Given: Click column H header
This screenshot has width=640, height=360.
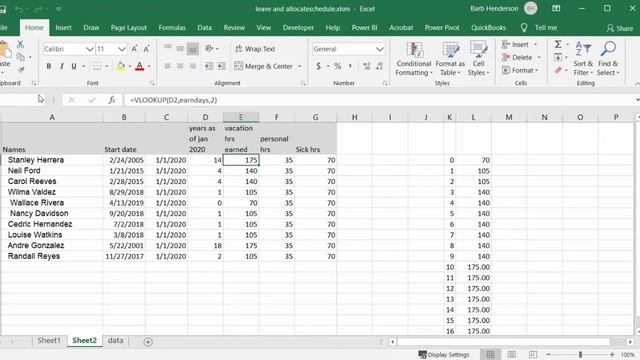Looking at the screenshot, I should [354, 118].
